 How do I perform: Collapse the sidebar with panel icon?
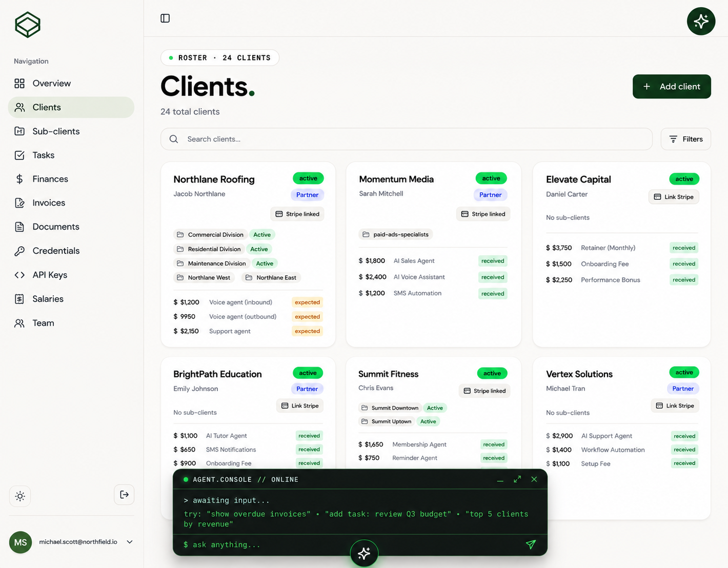coord(165,18)
